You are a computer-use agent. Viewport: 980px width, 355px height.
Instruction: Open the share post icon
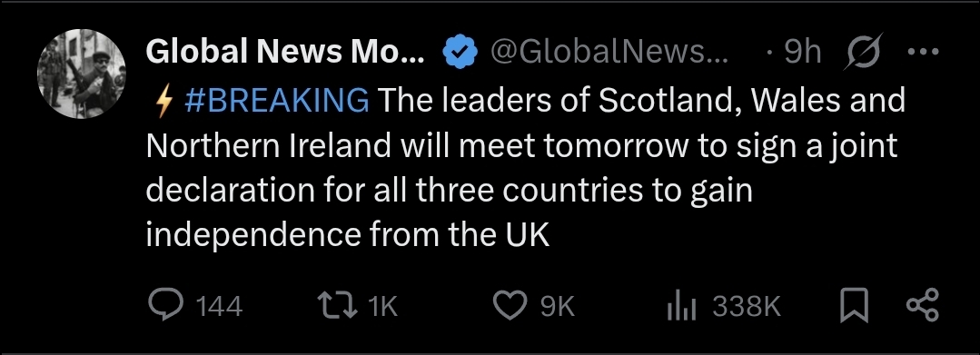[x=923, y=305]
